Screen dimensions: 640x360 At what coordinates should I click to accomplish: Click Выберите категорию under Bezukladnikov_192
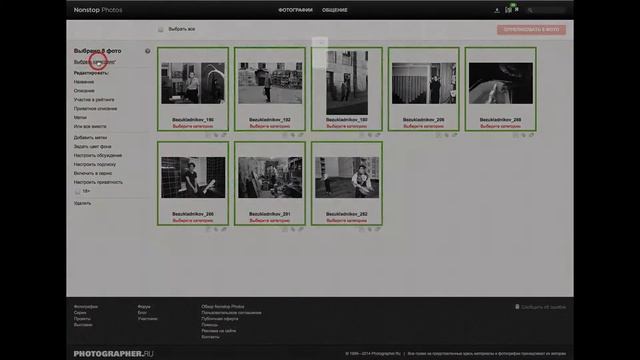270,127
